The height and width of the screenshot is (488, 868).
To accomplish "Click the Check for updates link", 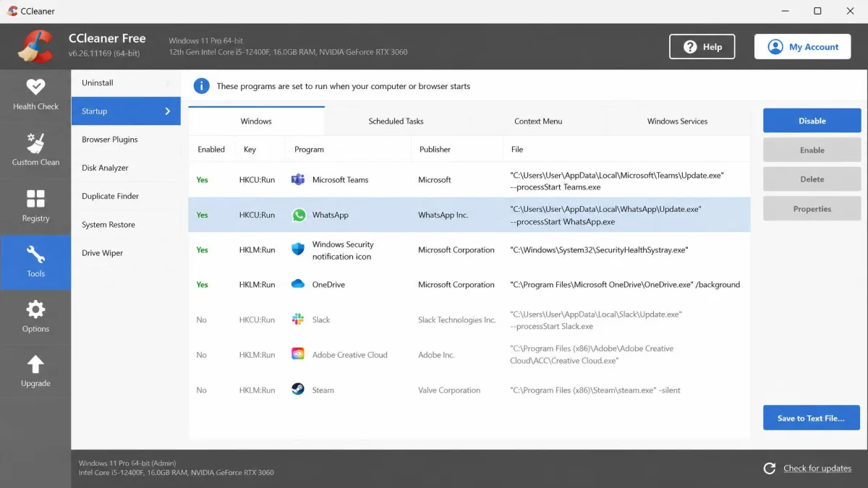I will [x=817, y=468].
